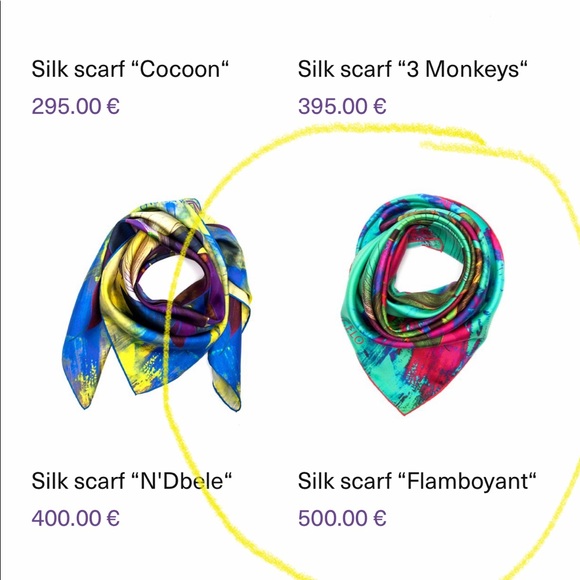
Task: Click the word "Monkeys" in the product name
Action: click(472, 70)
